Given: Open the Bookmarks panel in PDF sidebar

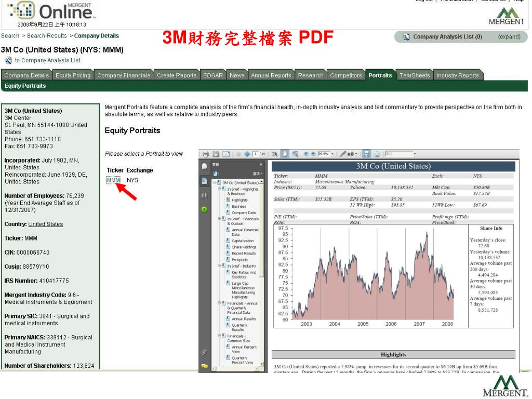Looking at the screenshot, I should [x=204, y=181].
